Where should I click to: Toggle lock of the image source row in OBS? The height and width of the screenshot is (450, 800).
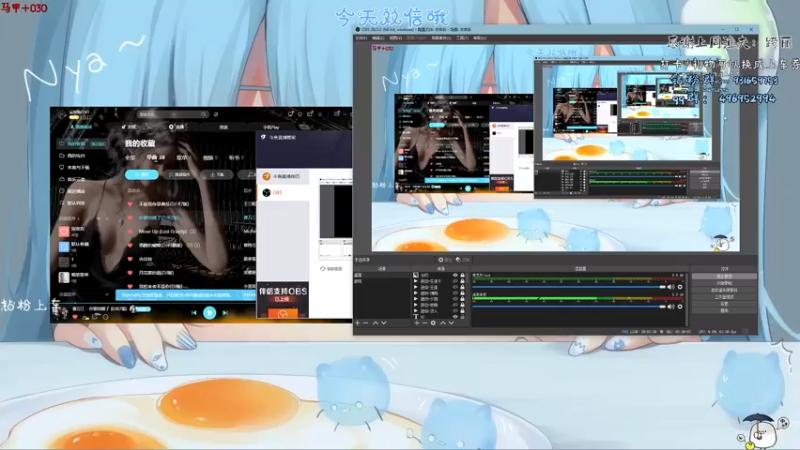(x=462, y=275)
